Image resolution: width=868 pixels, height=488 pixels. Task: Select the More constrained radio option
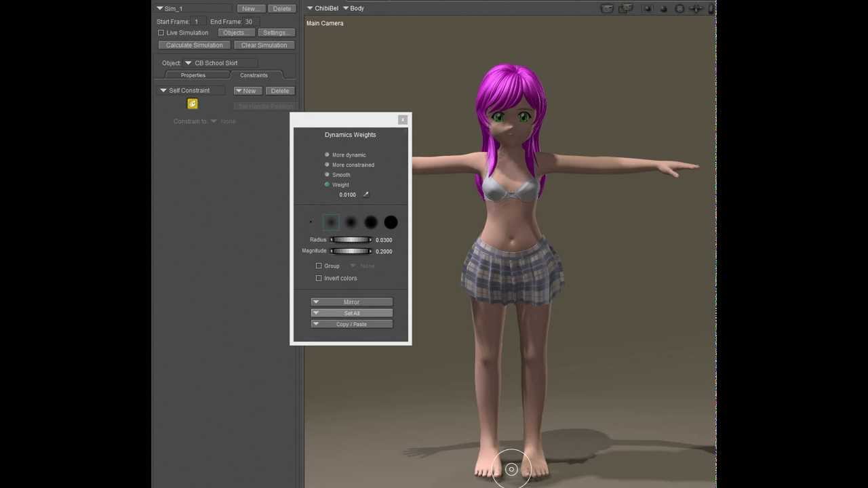point(327,165)
